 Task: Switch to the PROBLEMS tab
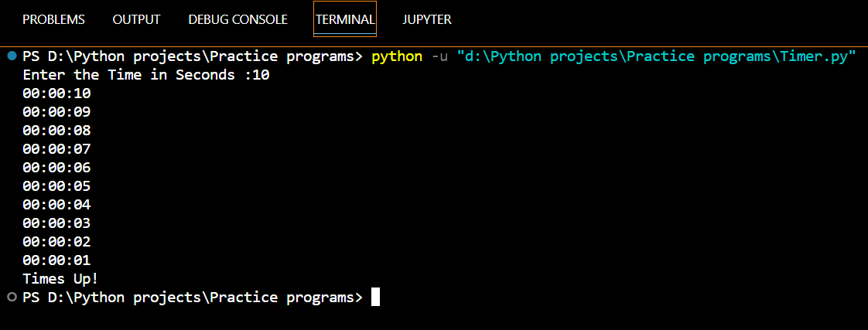click(53, 19)
